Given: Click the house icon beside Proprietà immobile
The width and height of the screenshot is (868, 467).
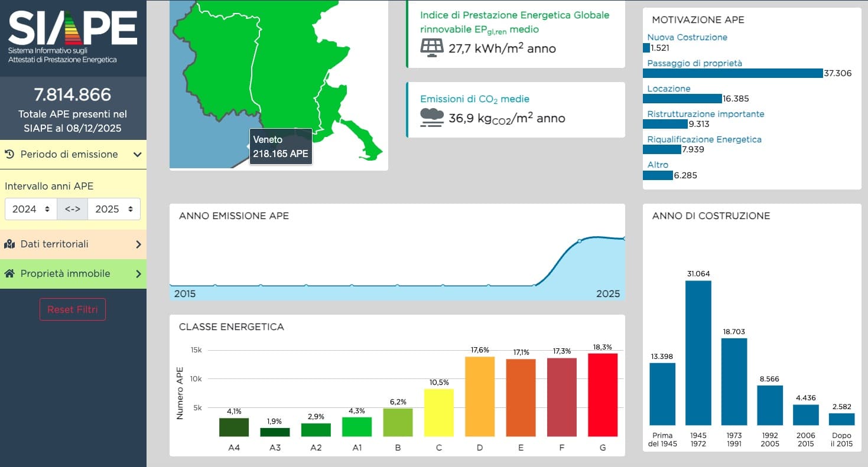Looking at the screenshot, I should click(10, 274).
